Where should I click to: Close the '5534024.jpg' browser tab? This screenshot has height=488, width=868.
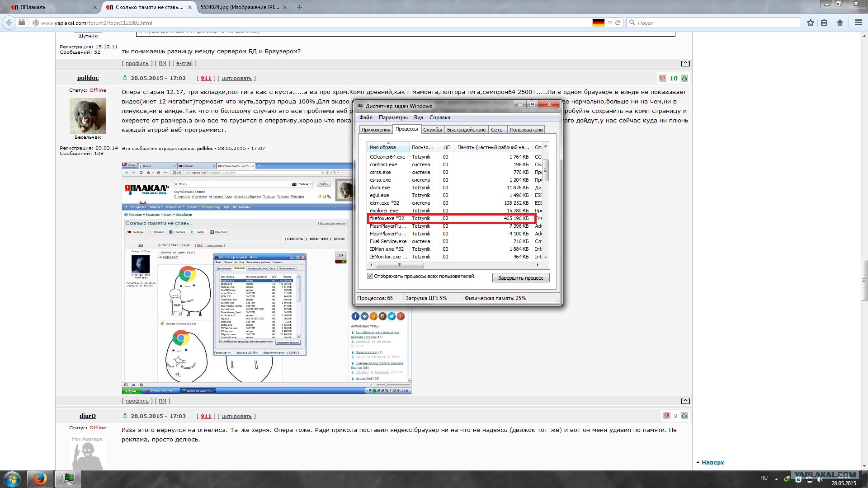(284, 7)
